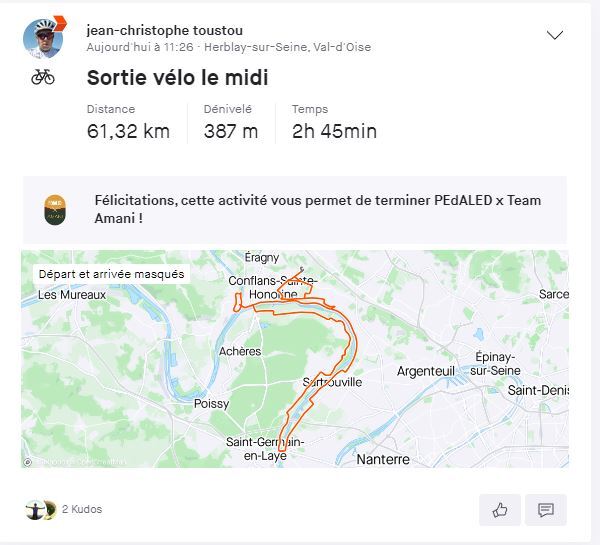Click the Herblay-sur-Seine, Val-d'Oise location text
The width and height of the screenshot is (600, 545).
[x=287, y=47]
